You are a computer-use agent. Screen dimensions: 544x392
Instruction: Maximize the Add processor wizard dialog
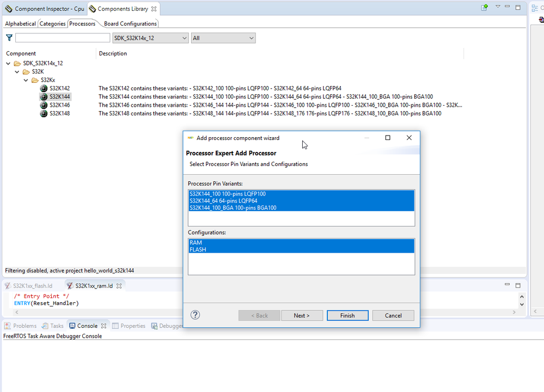pos(388,138)
